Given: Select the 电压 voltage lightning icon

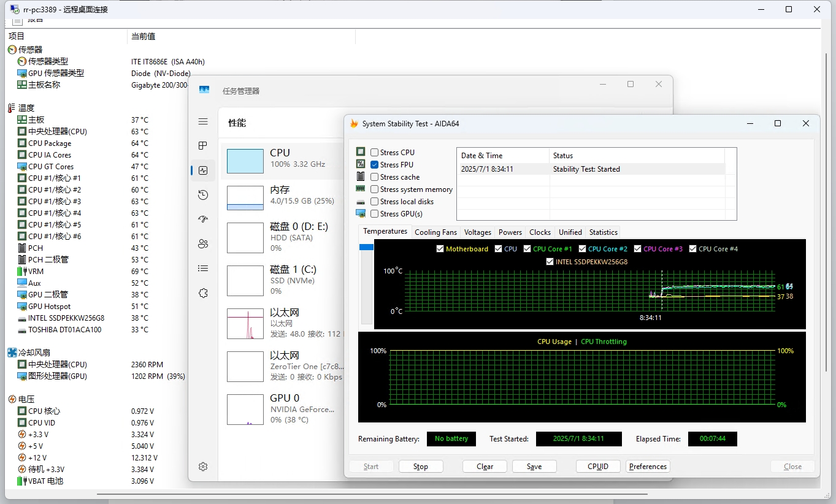Looking at the screenshot, I should click(12, 399).
